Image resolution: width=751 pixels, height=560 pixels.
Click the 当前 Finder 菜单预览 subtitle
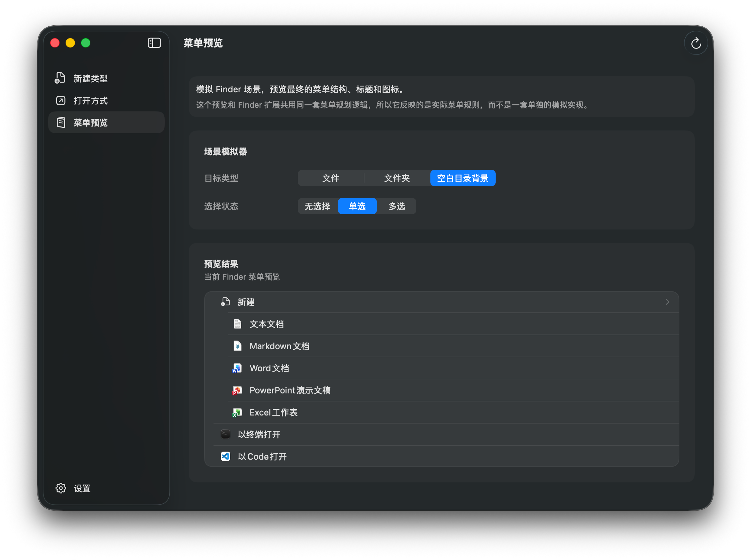pos(242,277)
